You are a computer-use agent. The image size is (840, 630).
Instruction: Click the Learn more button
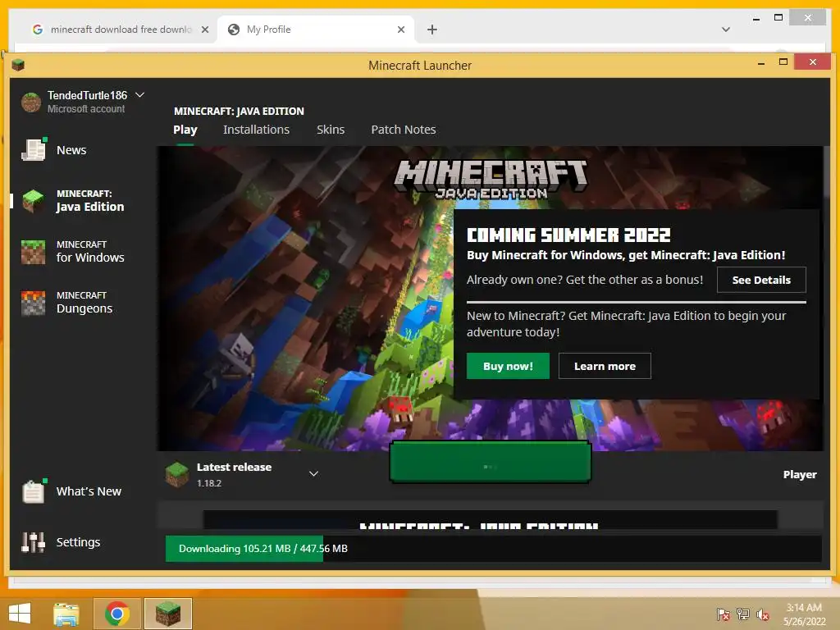(x=605, y=366)
